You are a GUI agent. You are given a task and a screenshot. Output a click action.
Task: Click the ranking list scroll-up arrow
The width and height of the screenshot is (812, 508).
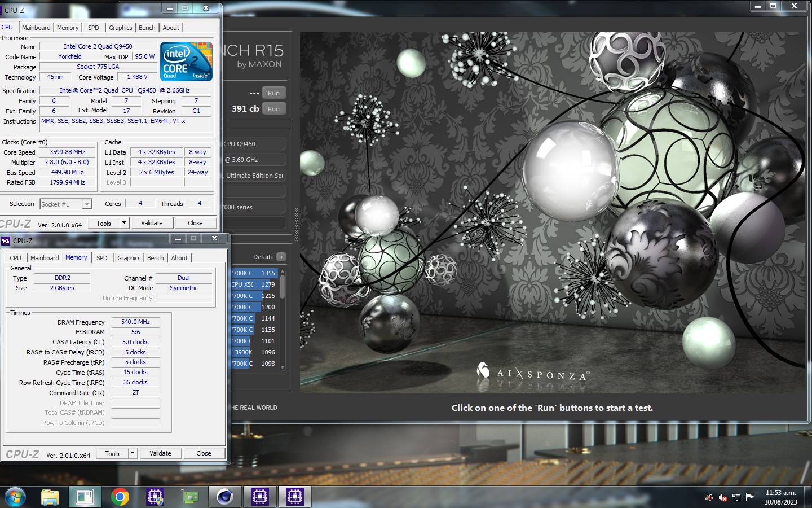[x=283, y=271]
